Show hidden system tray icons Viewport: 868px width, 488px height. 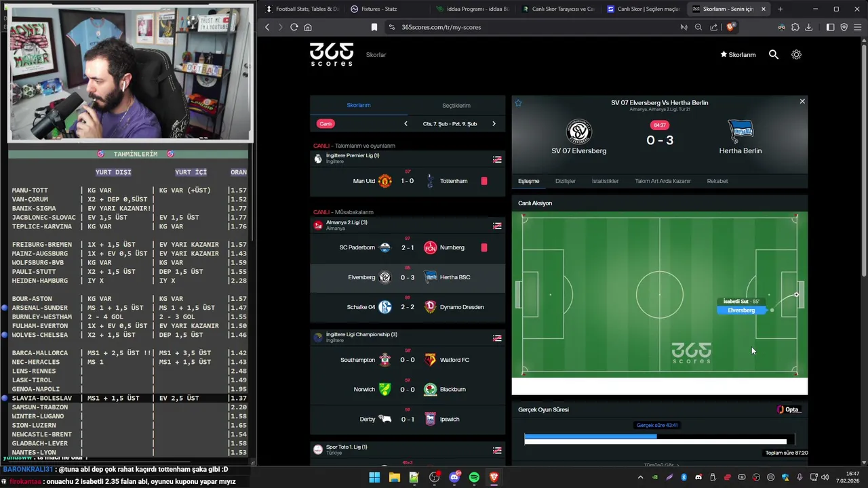(640, 477)
